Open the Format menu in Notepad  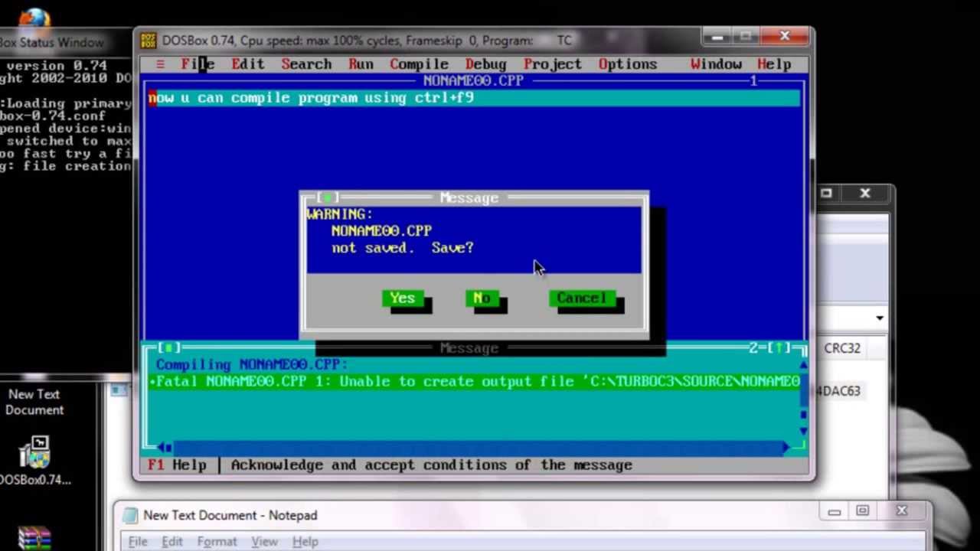[x=217, y=541]
